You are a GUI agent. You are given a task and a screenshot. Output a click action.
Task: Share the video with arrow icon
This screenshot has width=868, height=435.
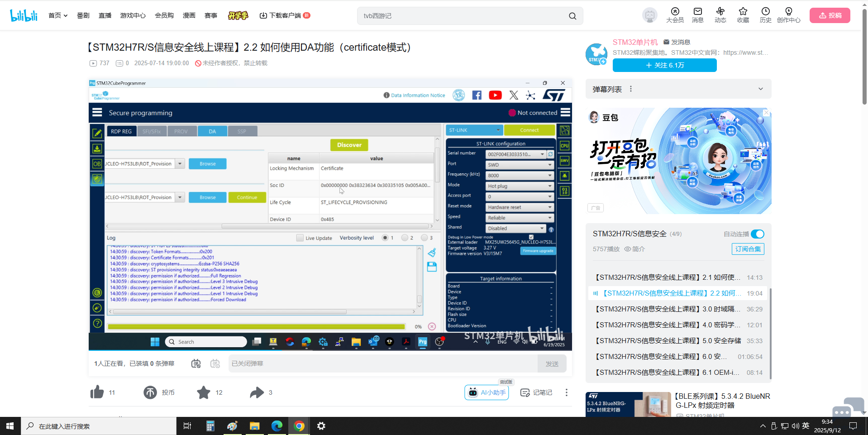257,392
